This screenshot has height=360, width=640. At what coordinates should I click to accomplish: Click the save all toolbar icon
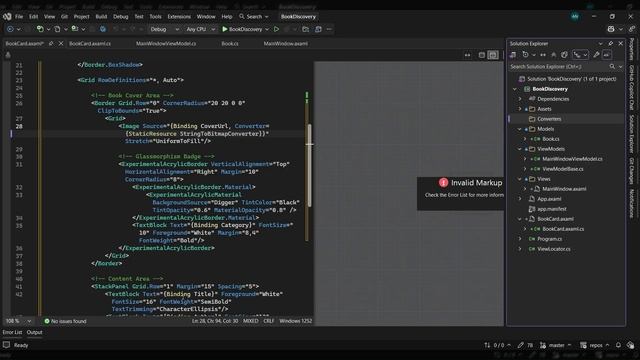click(75, 29)
